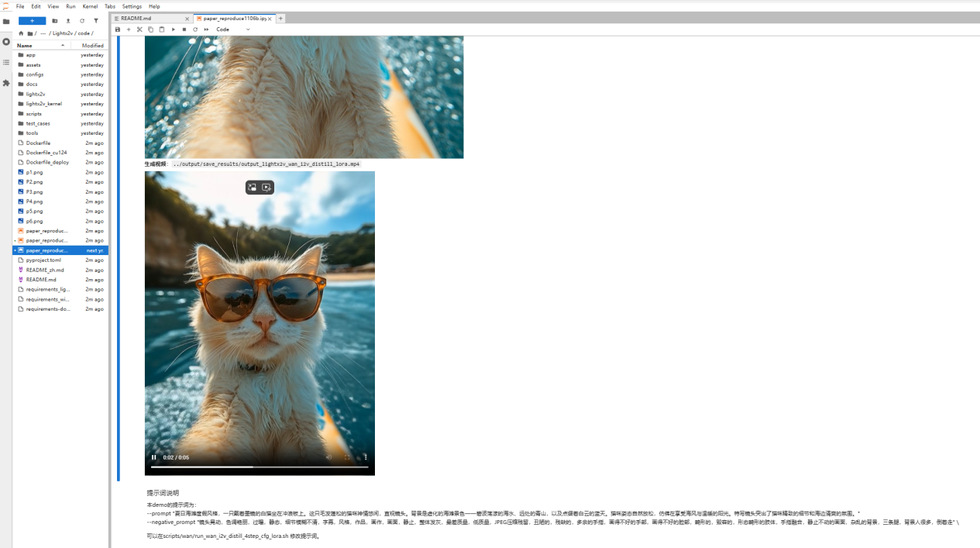This screenshot has height=548, width=980.
Task: Restart kernel and run all cells
Action: tap(206, 29)
